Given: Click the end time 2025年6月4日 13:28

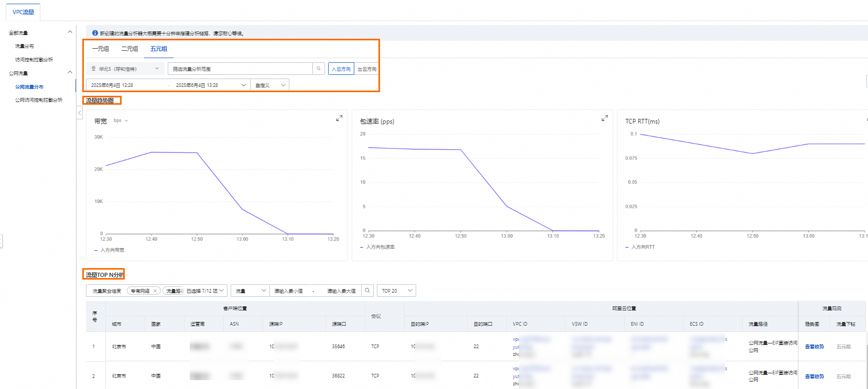Looking at the screenshot, I should [x=197, y=85].
